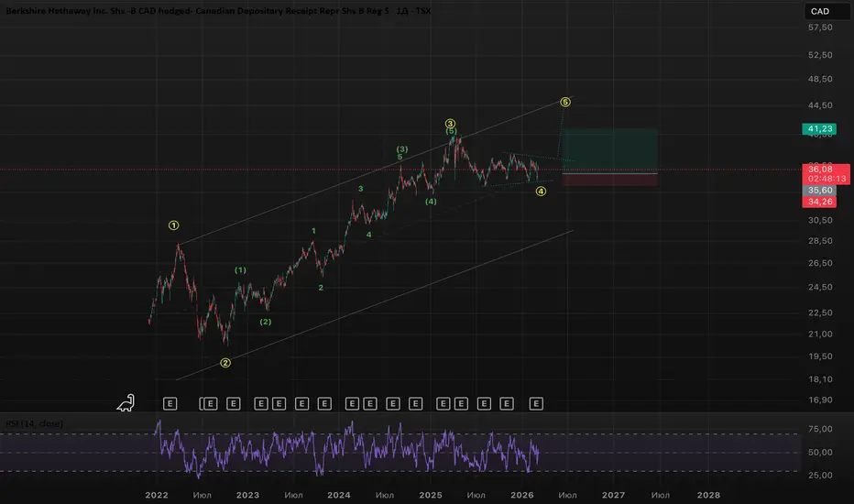Viewport: 854px width, 504px height.
Task: Select the yellow circled wave 3 label
Action: coord(450,124)
